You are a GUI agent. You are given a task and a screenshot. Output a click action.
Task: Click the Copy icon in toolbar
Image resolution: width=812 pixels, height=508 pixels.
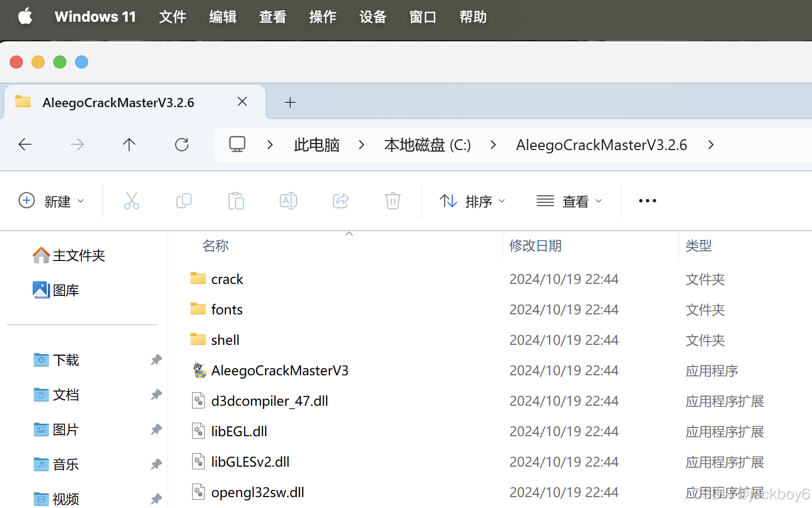pyautogui.click(x=184, y=201)
